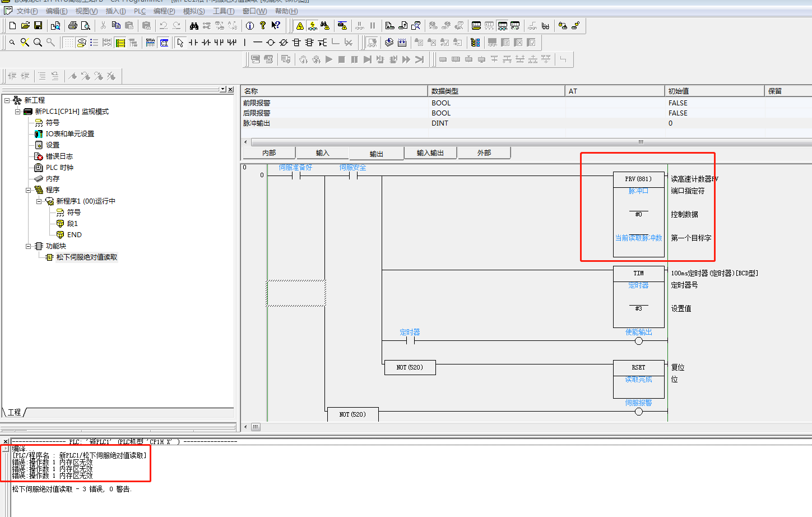
Task: Select the new coil tool
Action: (x=271, y=43)
